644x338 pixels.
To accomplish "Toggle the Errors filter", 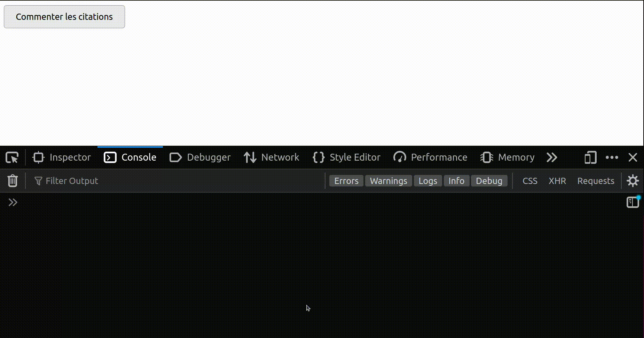I will [346, 181].
